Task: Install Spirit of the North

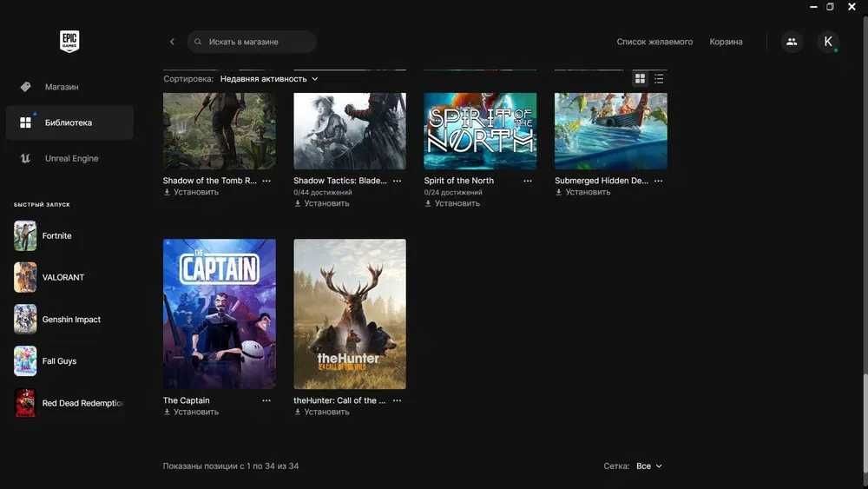Action: (x=452, y=204)
